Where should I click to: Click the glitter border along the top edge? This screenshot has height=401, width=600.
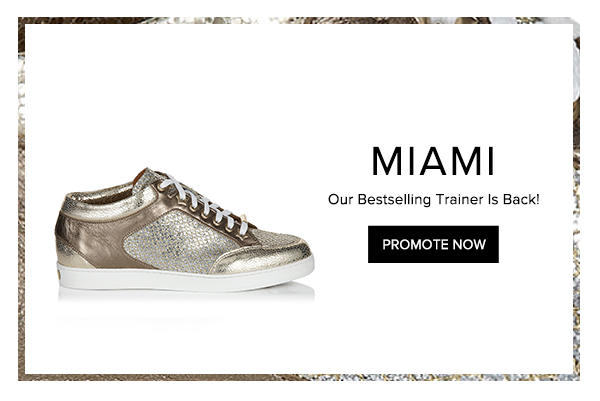[x=298, y=20]
